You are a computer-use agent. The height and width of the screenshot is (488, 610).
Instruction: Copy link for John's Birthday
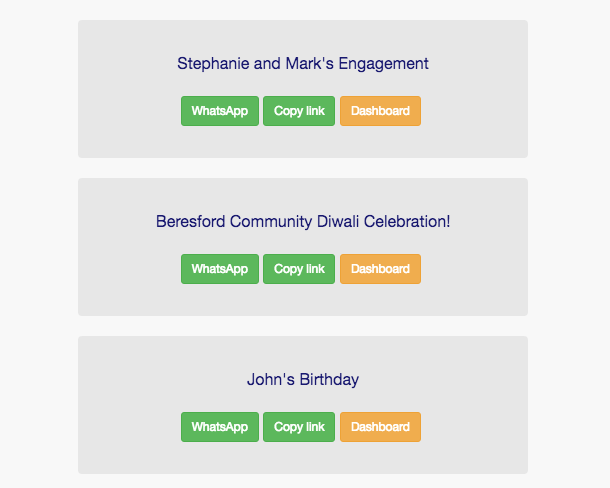299,427
